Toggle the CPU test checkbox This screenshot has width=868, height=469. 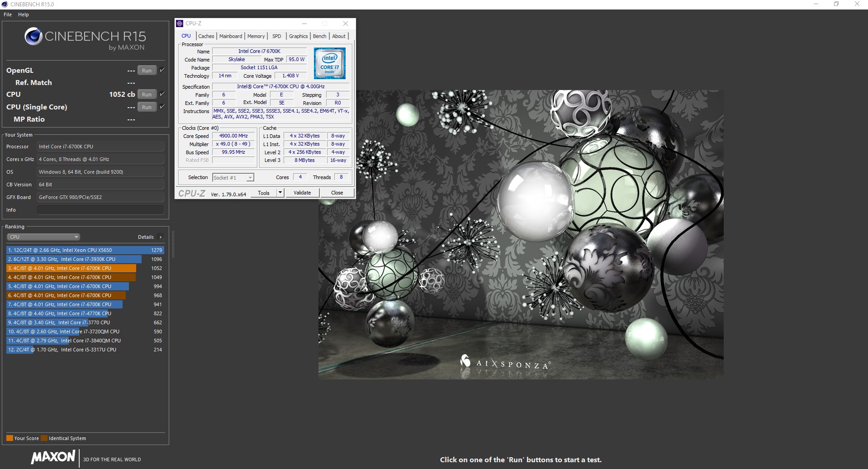[x=162, y=94]
